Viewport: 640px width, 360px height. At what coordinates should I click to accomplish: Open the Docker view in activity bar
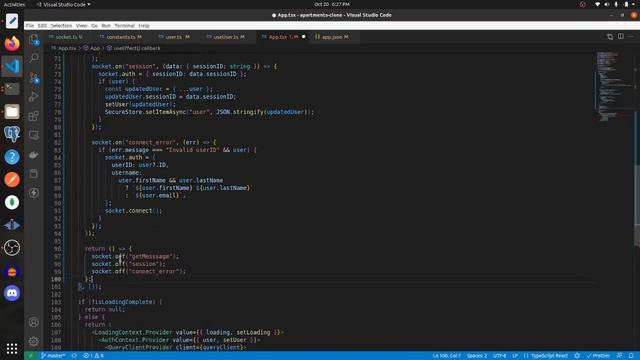click(x=34, y=155)
